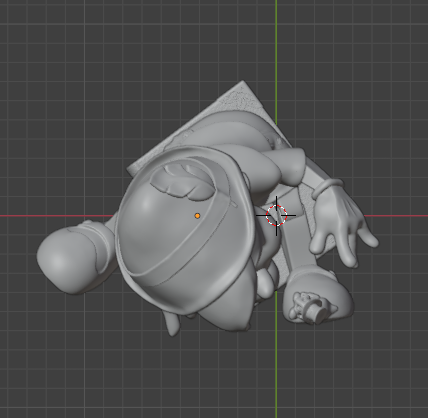
Task: Click the orange object origin dot
Action: click(x=197, y=216)
